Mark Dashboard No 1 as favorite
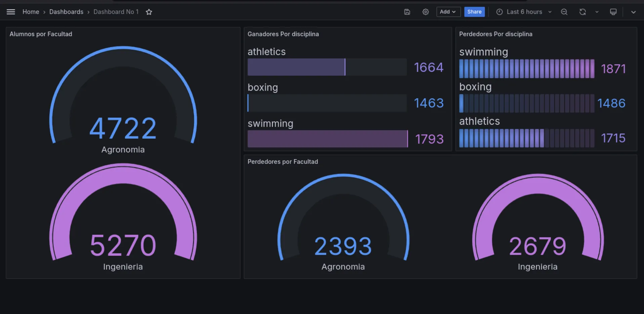This screenshot has height=314, width=644. point(149,11)
